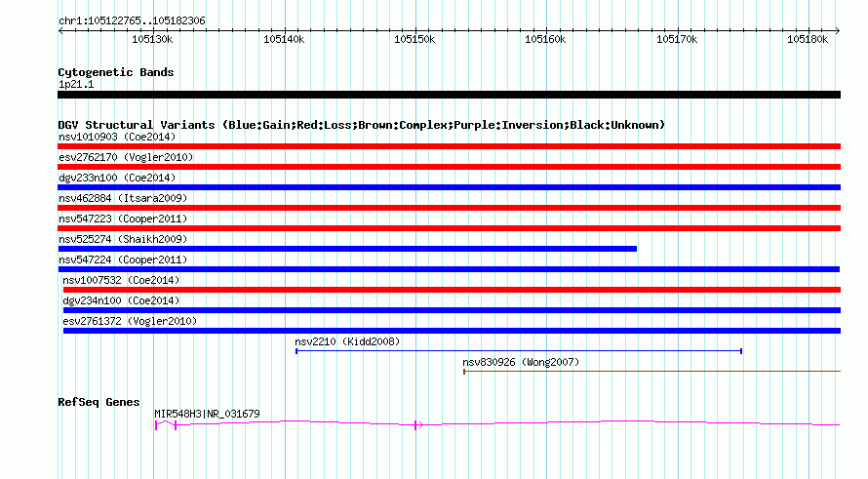Click the dgv234n100 blue gain bar
The image size is (868, 479).
pyautogui.click(x=452, y=310)
